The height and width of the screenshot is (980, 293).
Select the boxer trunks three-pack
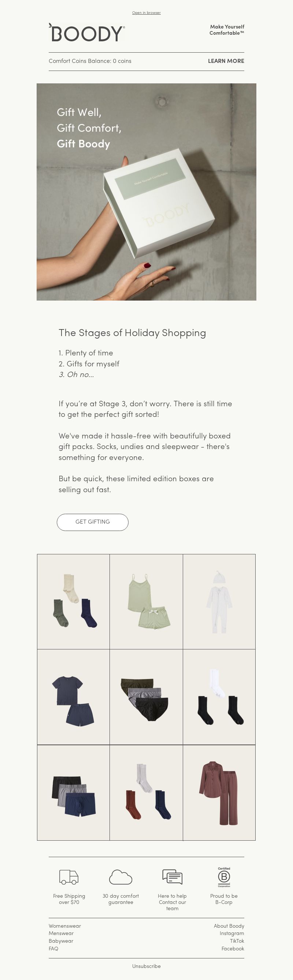[x=73, y=792]
